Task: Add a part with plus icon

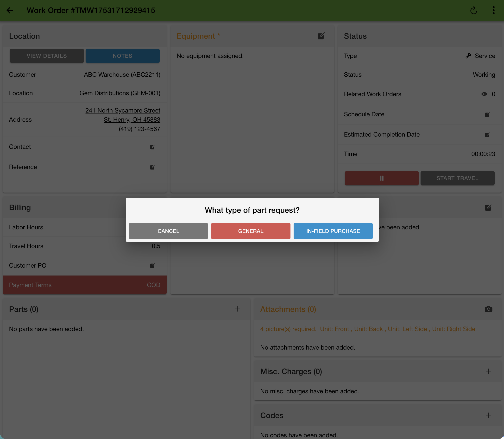Action: pos(237,309)
